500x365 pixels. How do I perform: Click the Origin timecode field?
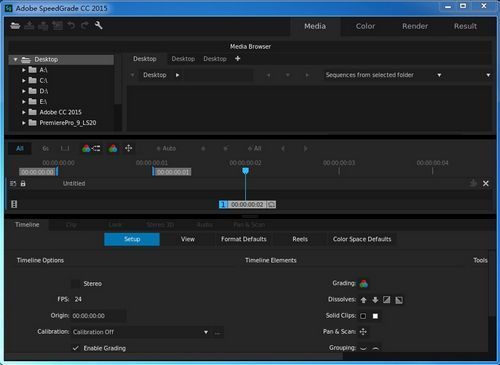(99, 316)
